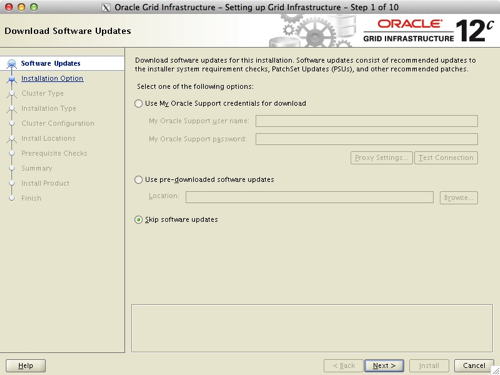Click the Cluster Type step node icon

12,94
